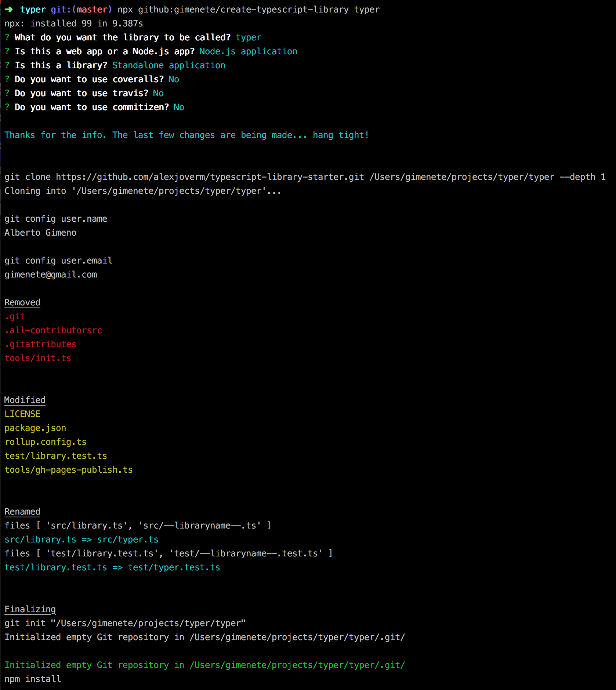Image resolution: width=616 pixels, height=690 pixels.
Task: Click the 'Cloning into' output line
Action: 143,191
